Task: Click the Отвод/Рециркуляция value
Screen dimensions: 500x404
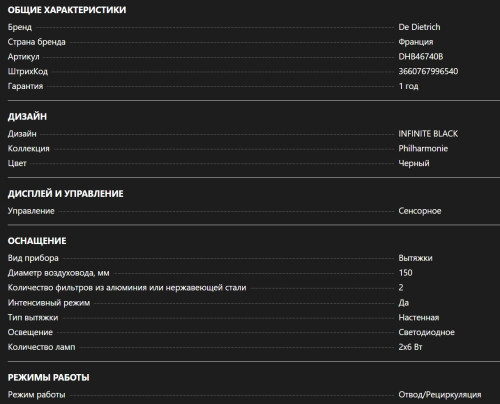Action: (440, 395)
